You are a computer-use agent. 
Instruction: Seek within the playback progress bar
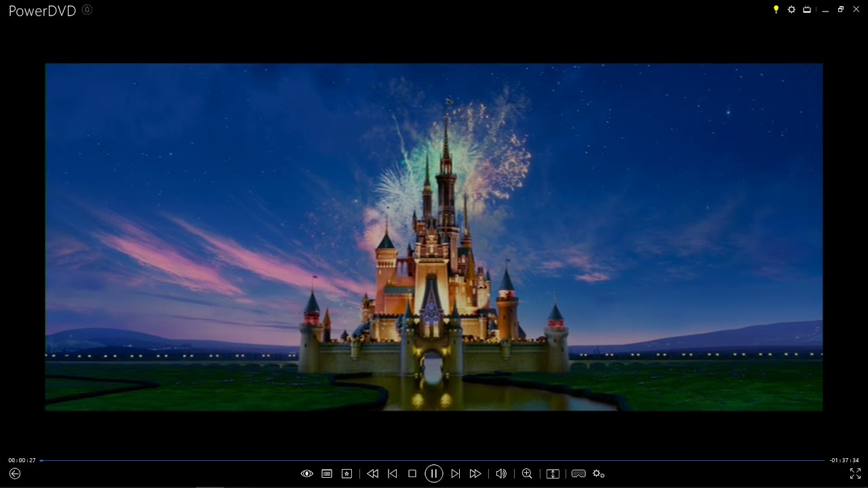pyautogui.click(x=432, y=460)
